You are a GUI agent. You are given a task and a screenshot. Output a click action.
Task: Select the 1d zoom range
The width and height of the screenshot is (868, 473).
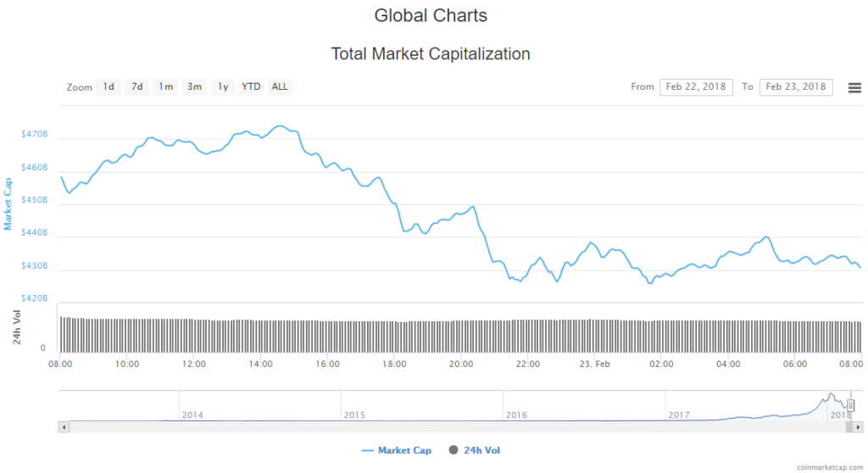pyautogui.click(x=108, y=86)
